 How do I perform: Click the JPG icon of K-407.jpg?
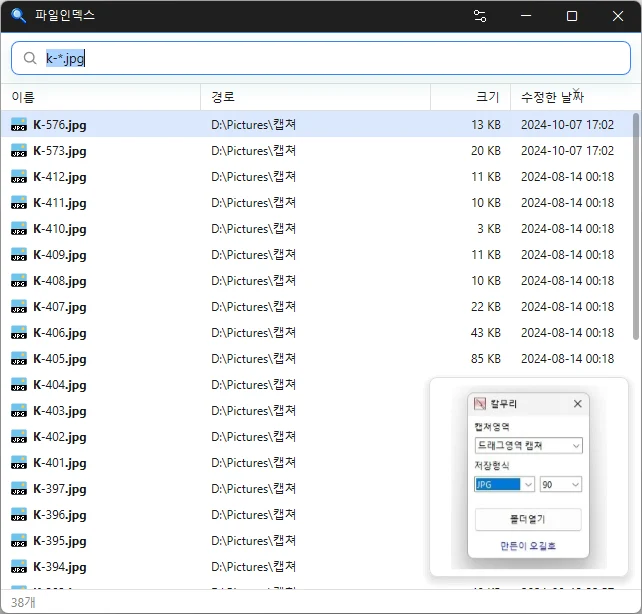pos(19,307)
